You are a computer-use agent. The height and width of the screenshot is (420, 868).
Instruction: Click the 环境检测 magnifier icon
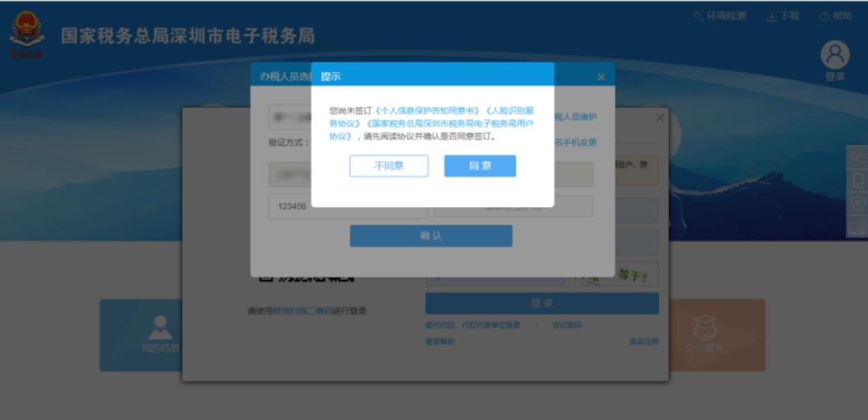coord(698,16)
